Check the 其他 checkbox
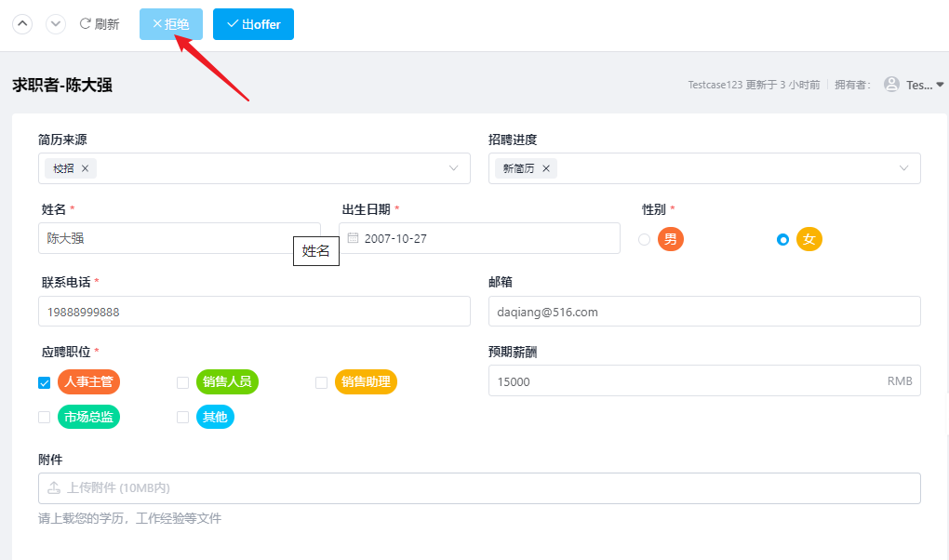 pos(182,417)
